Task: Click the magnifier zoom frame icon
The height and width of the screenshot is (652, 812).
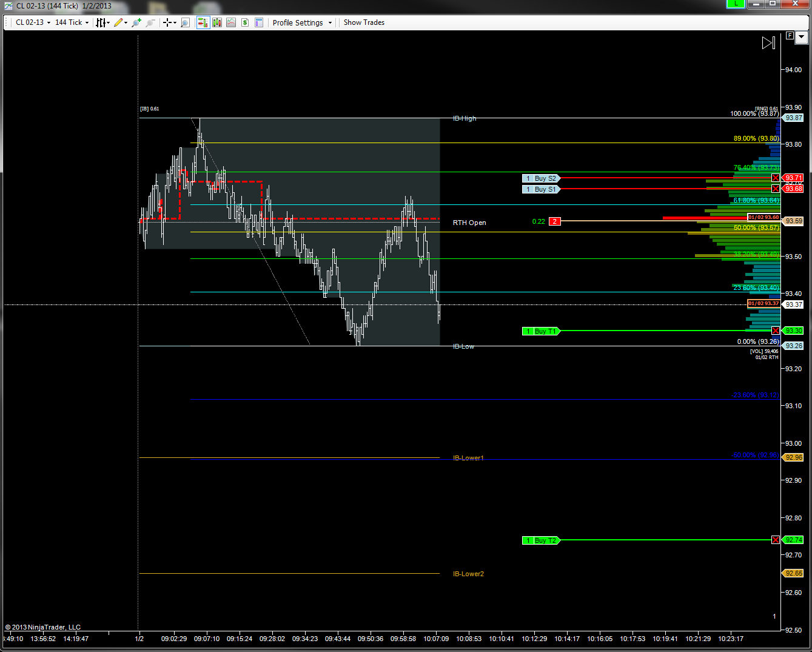Action: coord(185,22)
